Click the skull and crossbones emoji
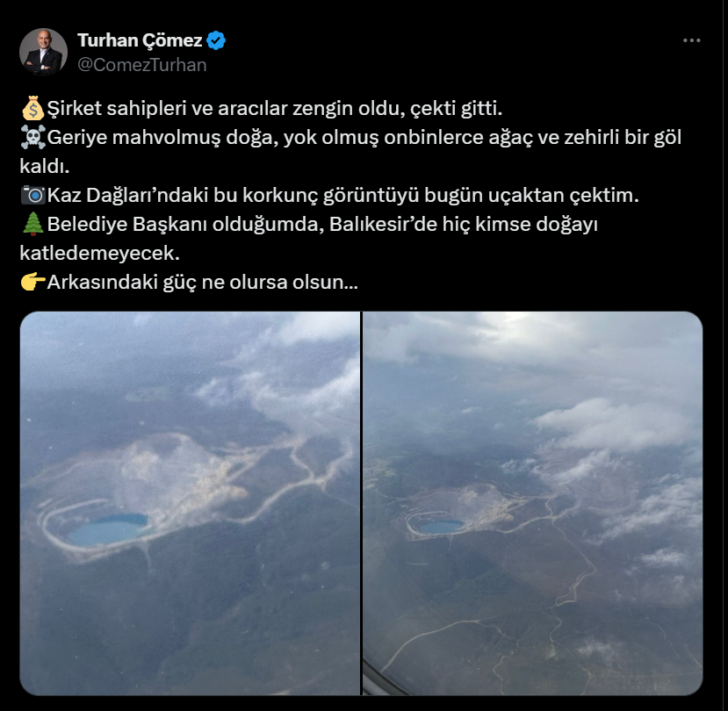 pyautogui.click(x=33, y=137)
